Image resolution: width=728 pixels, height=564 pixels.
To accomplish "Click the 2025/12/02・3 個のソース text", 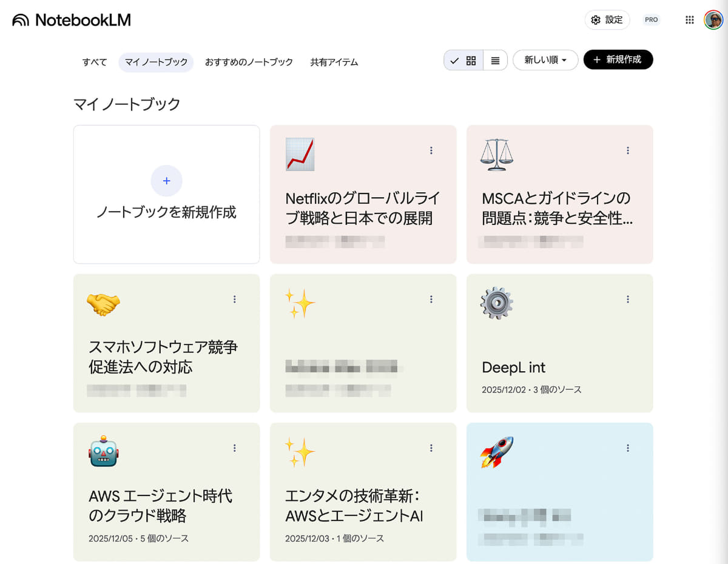I will pyautogui.click(x=531, y=390).
